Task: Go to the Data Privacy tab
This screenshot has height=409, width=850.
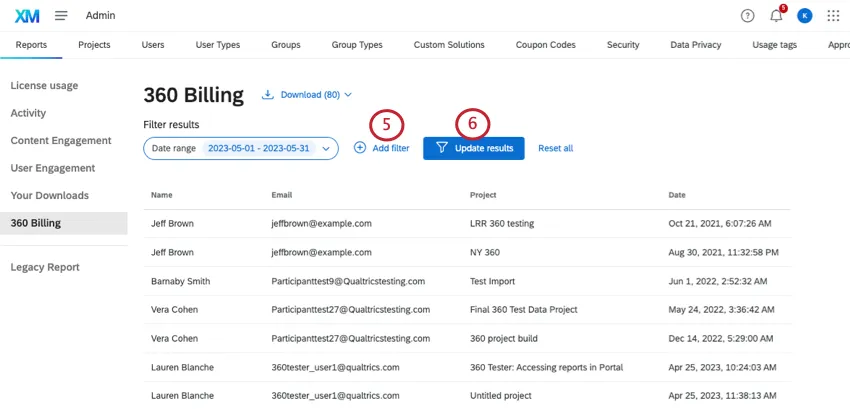Action: (694, 45)
